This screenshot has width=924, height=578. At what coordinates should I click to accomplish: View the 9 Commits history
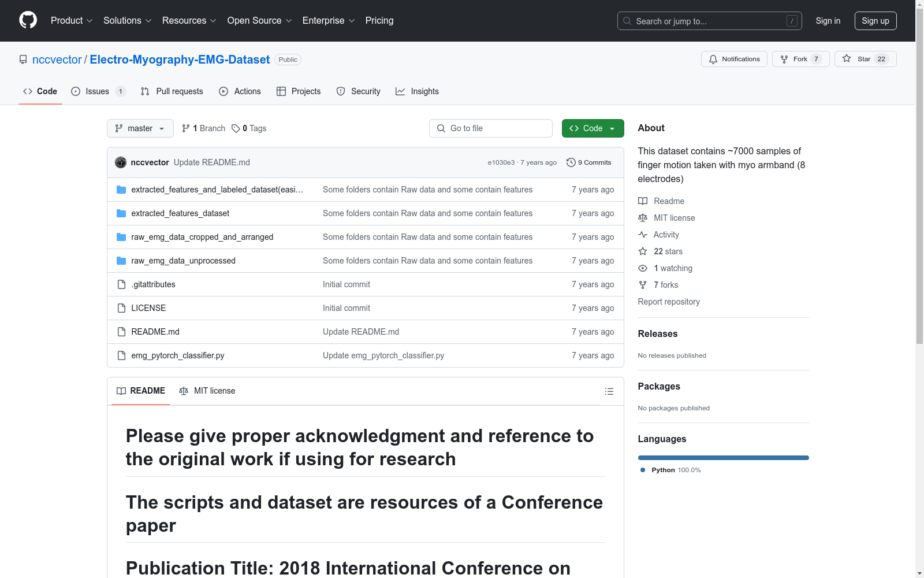click(x=589, y=162)
